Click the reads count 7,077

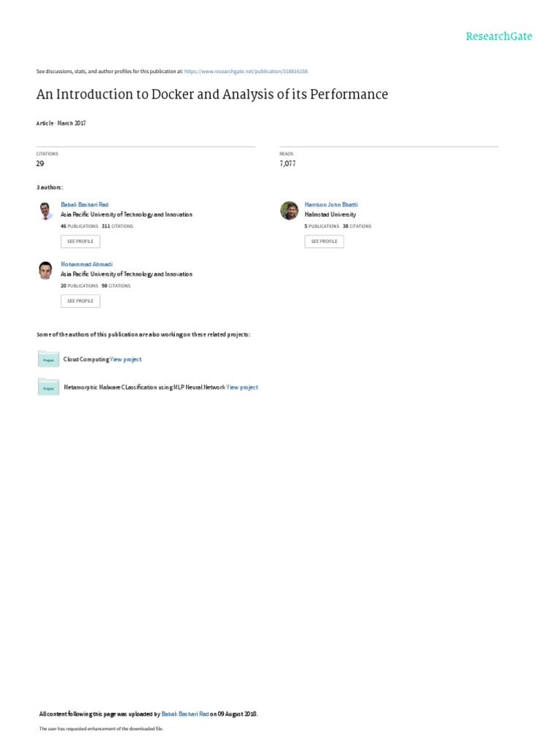click(287, 163)
